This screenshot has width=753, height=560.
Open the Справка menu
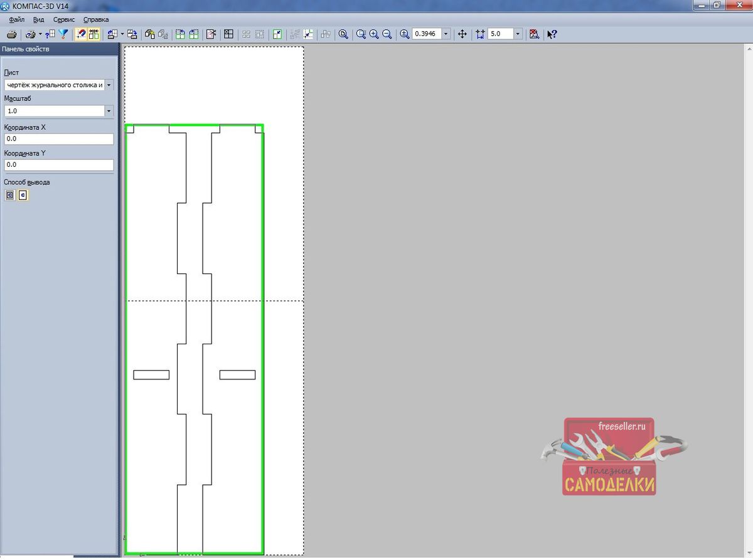pos(96,19)
